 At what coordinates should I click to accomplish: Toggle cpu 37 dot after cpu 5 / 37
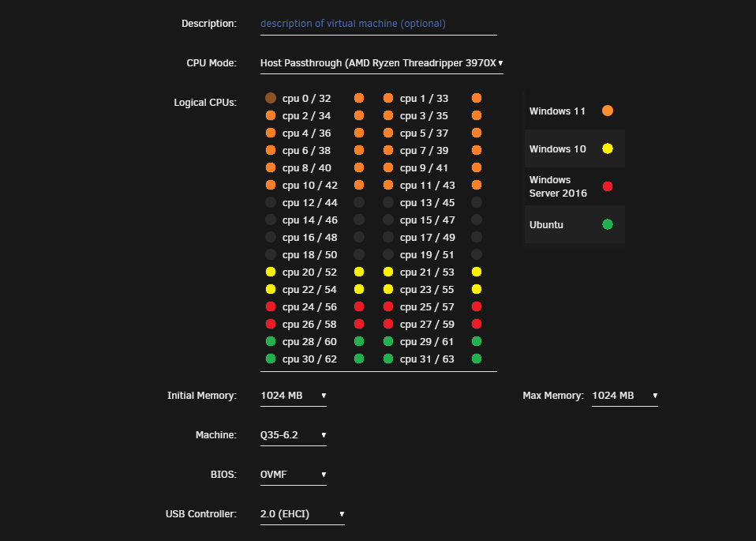[x=477, y=133]
